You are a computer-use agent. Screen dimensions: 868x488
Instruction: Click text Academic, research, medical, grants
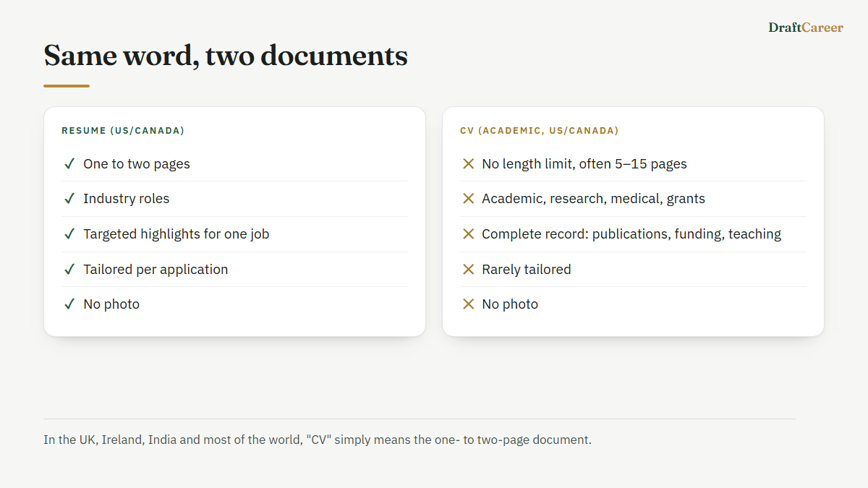pyautogui.click(x=594, y=199)
